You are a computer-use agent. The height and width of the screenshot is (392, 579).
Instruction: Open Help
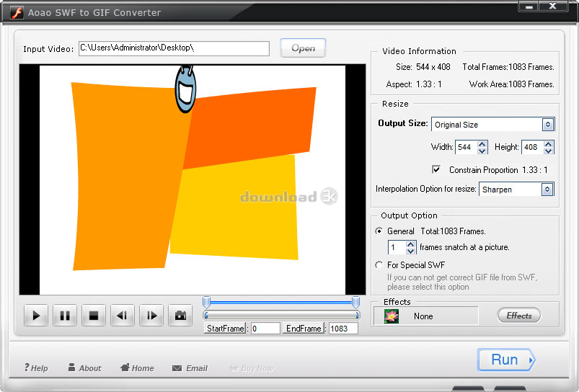coord(36,368)
